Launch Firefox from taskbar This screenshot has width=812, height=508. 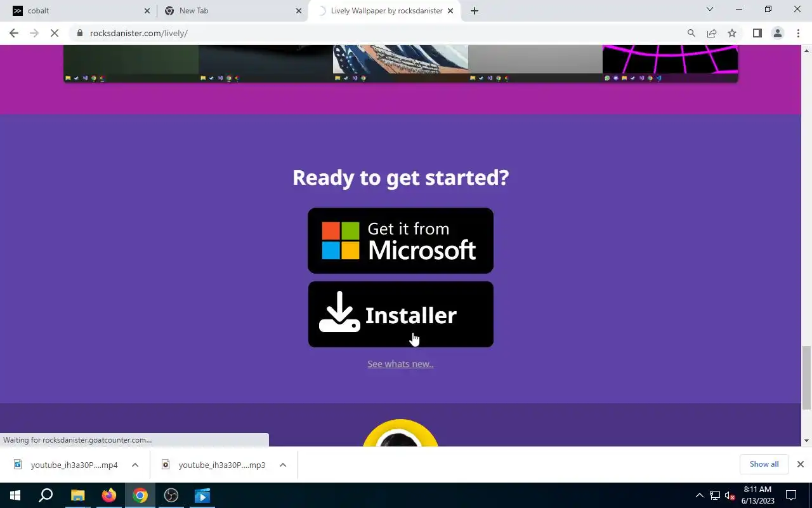point(109,495)
